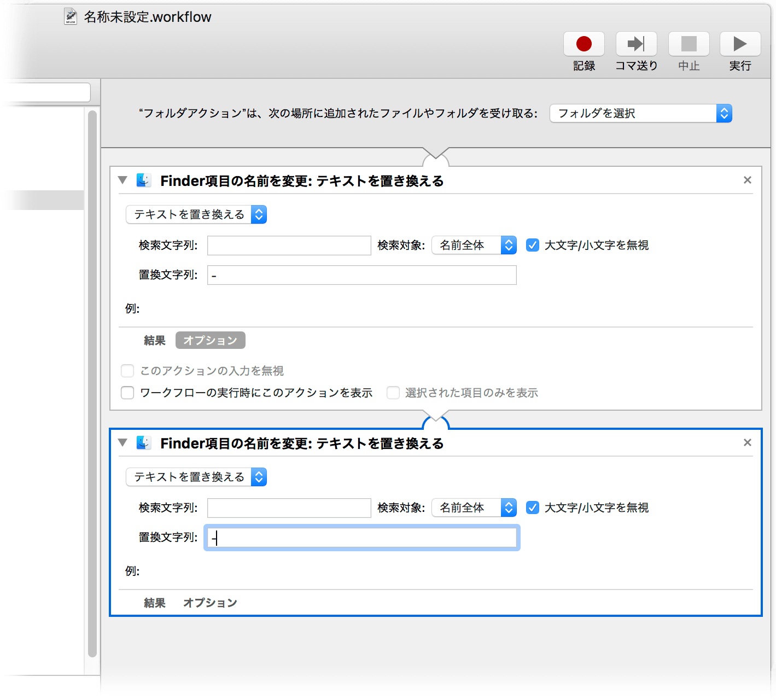Collapse the second action's disclosure triangle
776x700 pixels.
(122, 442)
